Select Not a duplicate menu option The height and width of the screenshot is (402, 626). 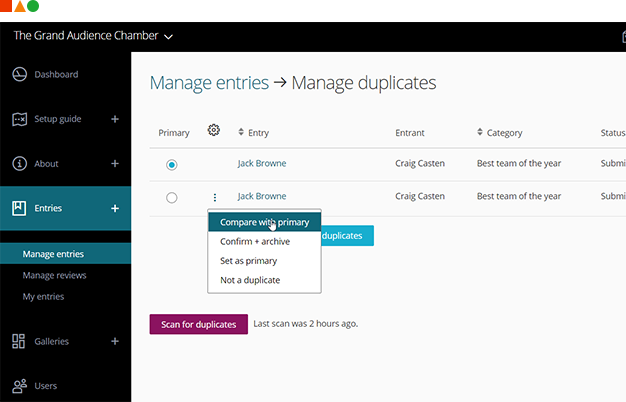tap(250, 280)
